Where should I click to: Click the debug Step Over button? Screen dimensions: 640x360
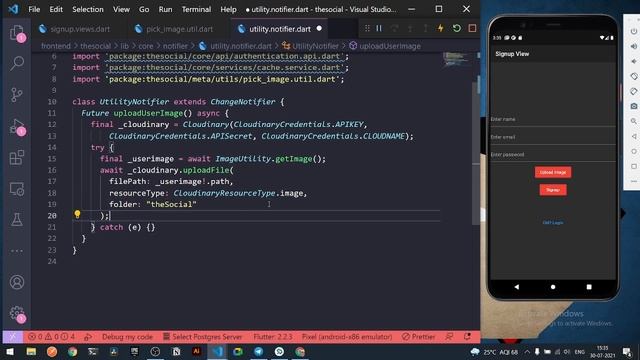[x=394, y=28]
